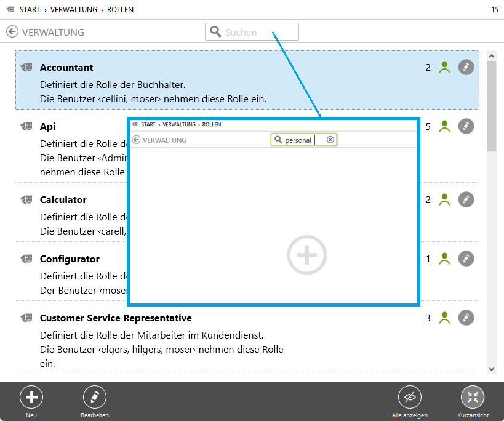The height and width of the screenshot is (421, 504).
Task: Clear the 'personal' search text
Action: [x=330, y=140]
